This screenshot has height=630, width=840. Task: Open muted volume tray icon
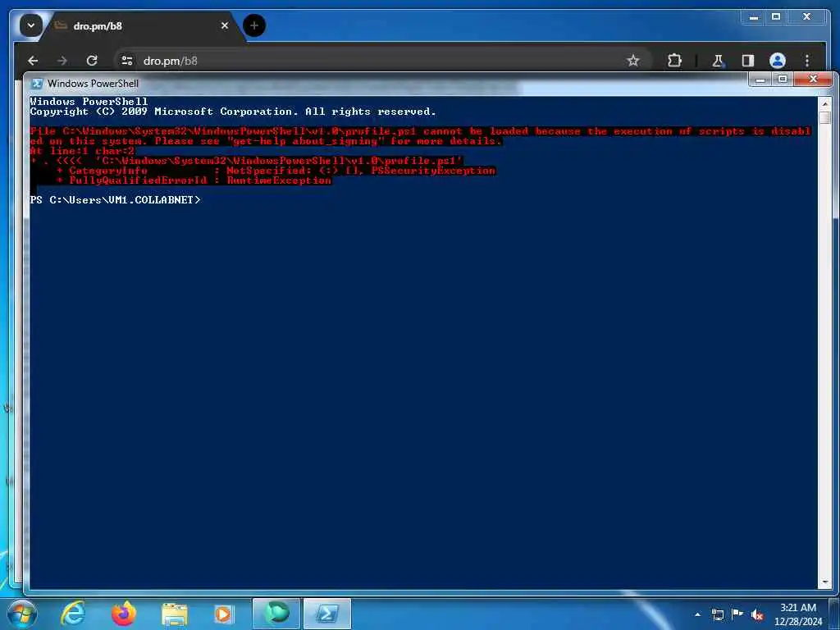tap(757, 614)
